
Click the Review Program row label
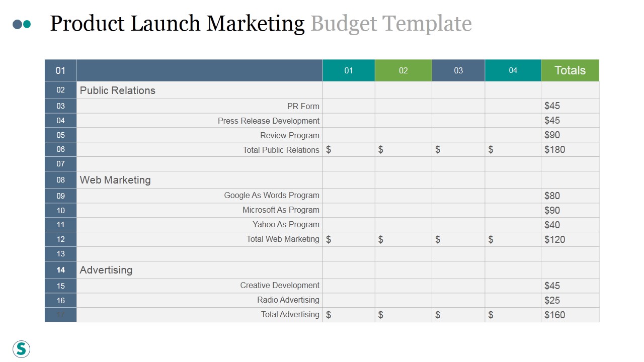[290, 135]
